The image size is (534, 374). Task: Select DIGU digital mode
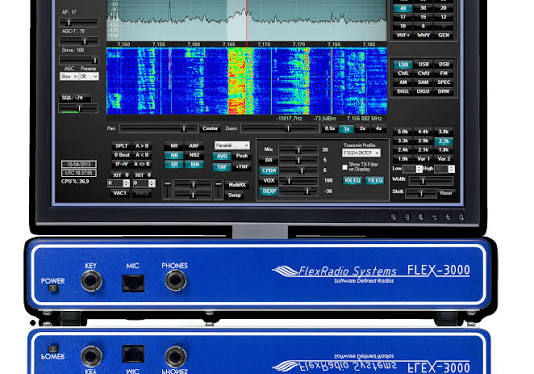coord(423,91)
